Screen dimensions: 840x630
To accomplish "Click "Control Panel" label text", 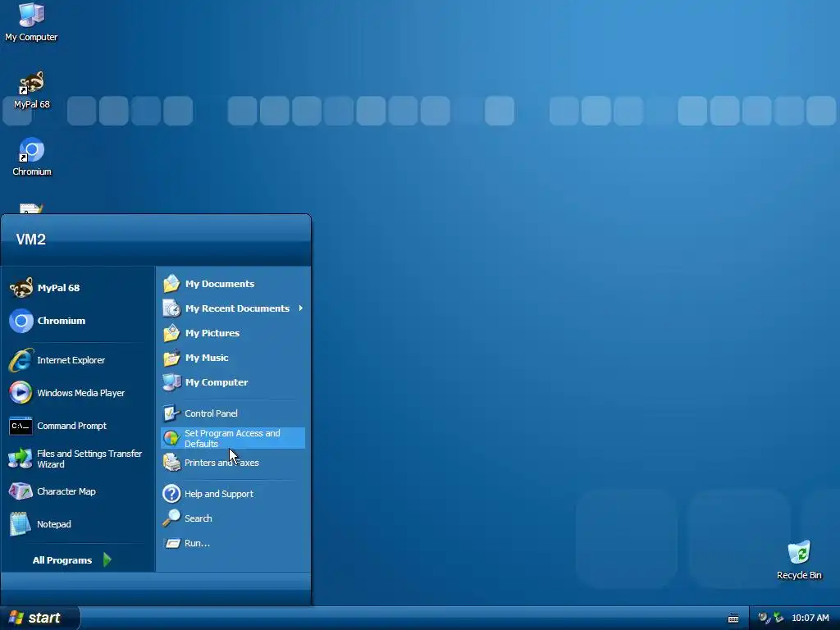I will 211,413.
